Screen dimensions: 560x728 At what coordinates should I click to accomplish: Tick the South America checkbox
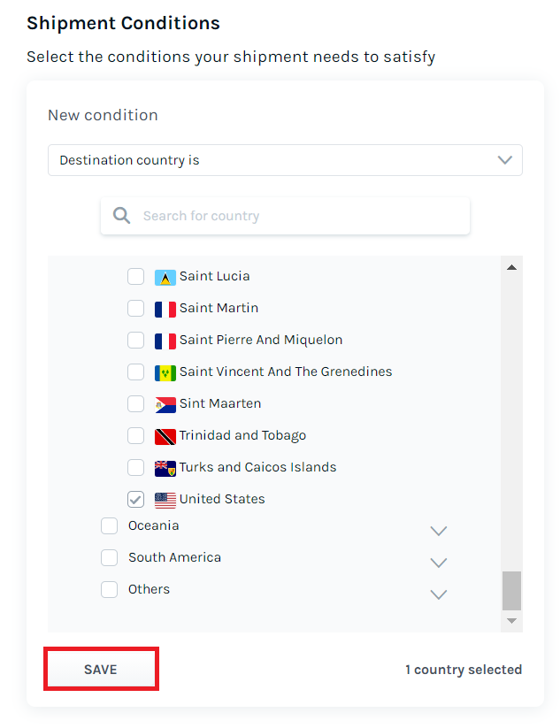point(109,557)
